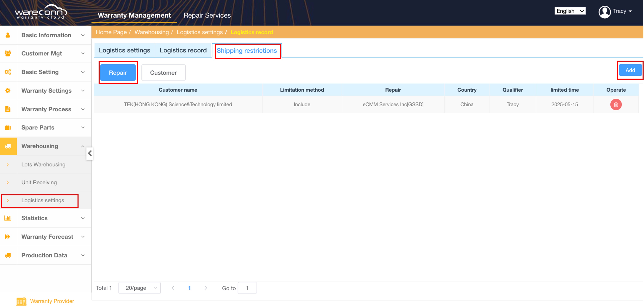Click the Wareconn warranty cloud logo
Viewport: 644px width, 308px height.
tap(41, 12)
